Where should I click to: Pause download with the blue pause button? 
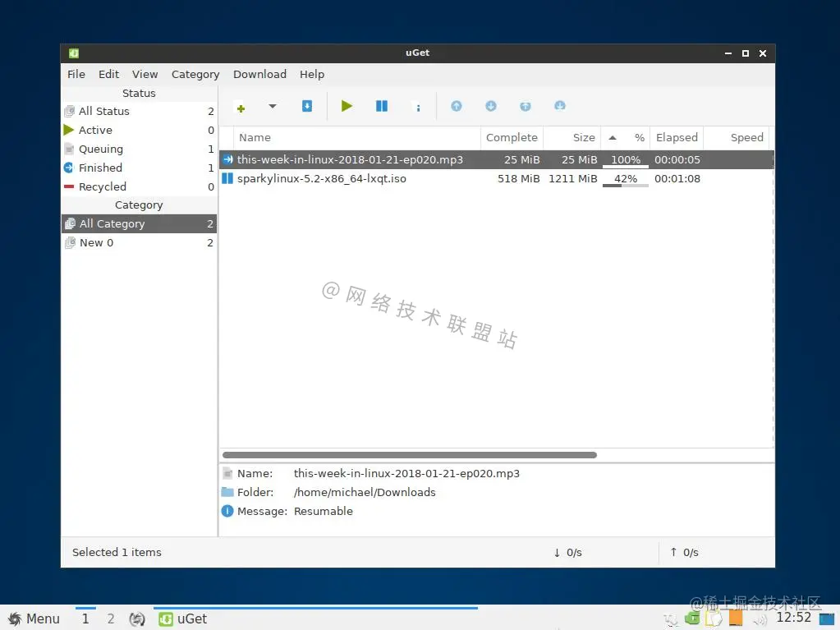click(382, 105)
